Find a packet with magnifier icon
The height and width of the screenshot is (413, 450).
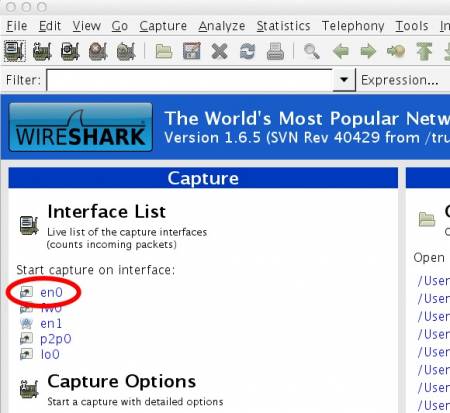coord(312,52)
